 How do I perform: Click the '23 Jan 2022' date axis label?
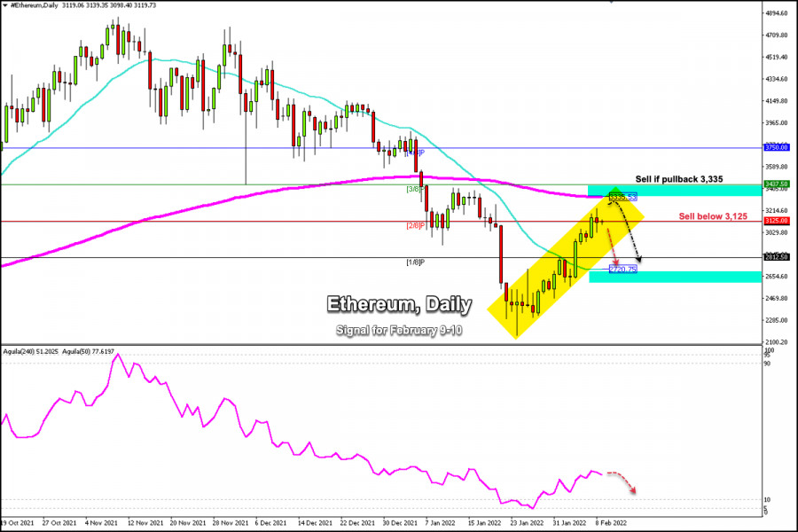click(x=528, y=523)
